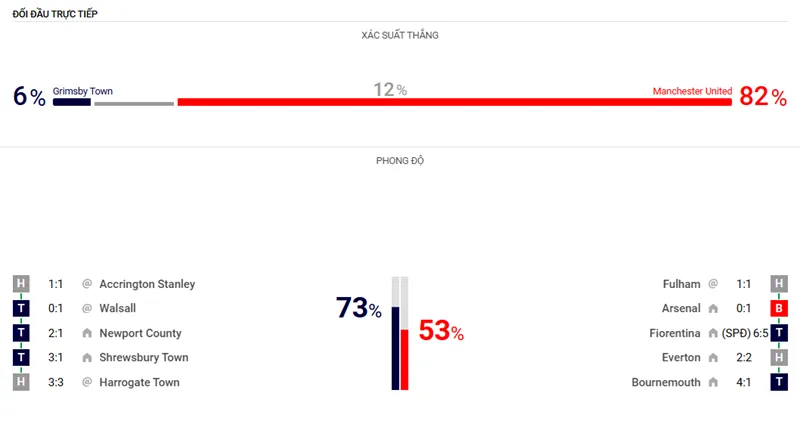800x421 pixels.
Task: Click the home icon next to Bournemouth
Action: tap(713, 382)
